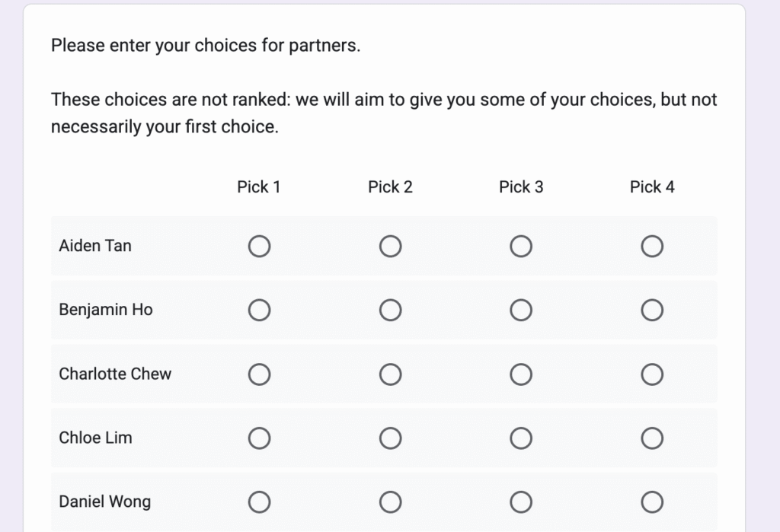Set Chloe Lim as Pick 1
This screenshot has height=532, width=780.
[x=259, y=438]
